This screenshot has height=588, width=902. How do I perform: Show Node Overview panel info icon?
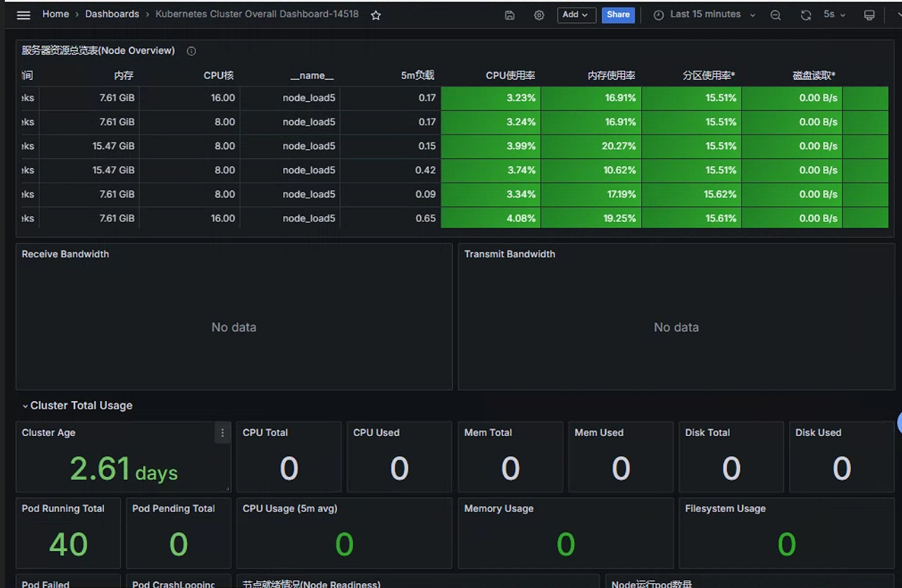click(x=191, y=51)
